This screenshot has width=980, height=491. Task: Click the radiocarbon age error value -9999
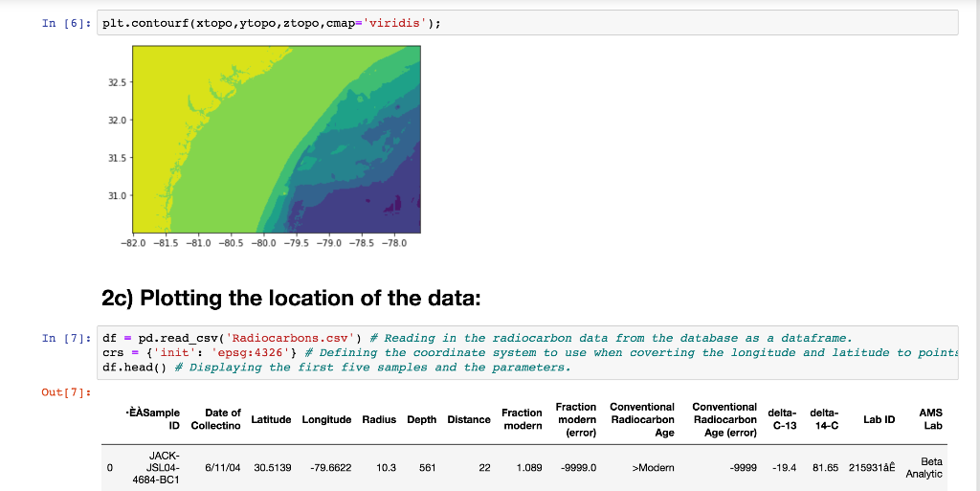point(743,467)
